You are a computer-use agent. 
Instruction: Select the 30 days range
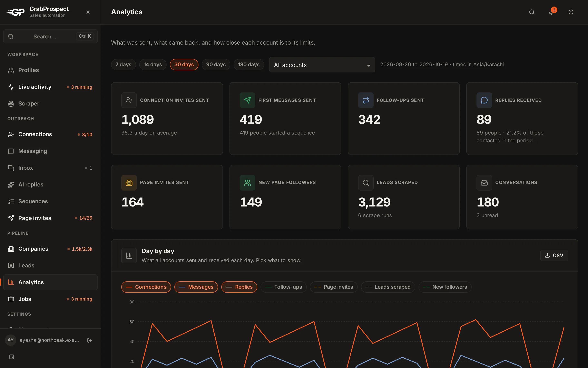click(x=184, y=64)
